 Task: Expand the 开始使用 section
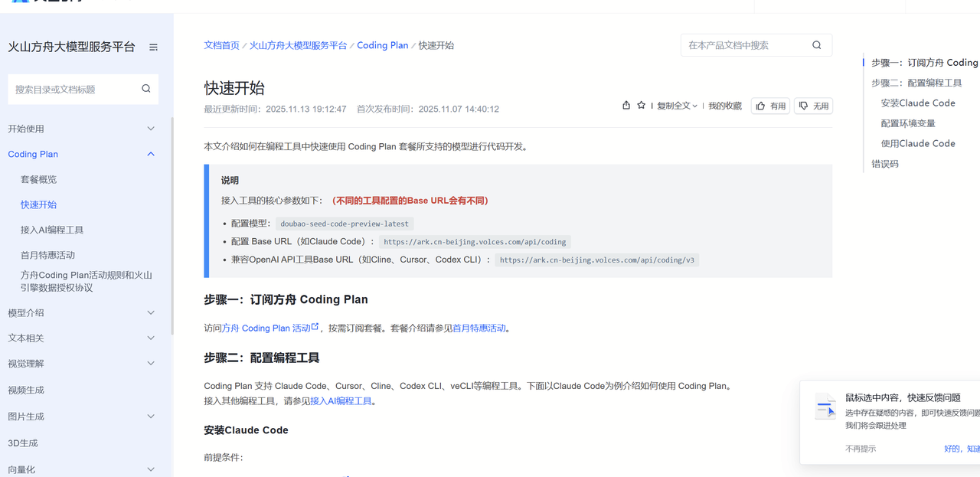click(151, 129)
